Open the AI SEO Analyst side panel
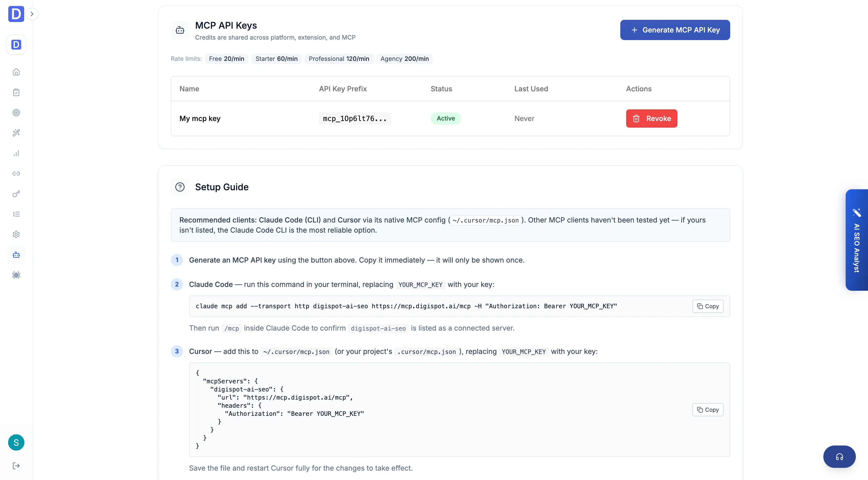Viewport: 868px width, 480px height. point(857,240)
